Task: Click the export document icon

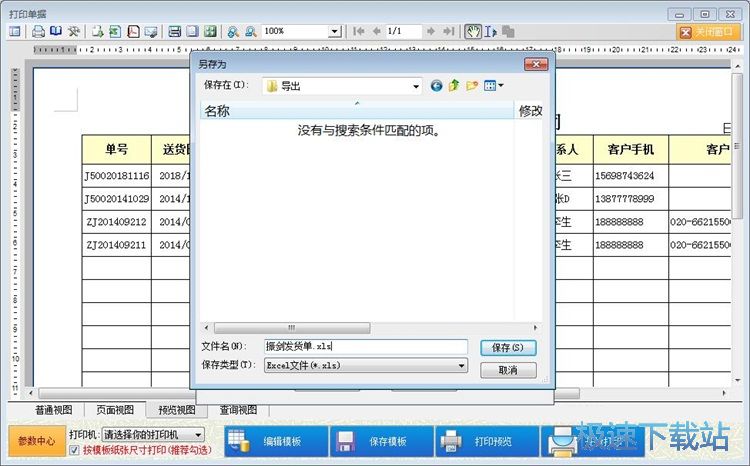Action: [x=98, y=32]
